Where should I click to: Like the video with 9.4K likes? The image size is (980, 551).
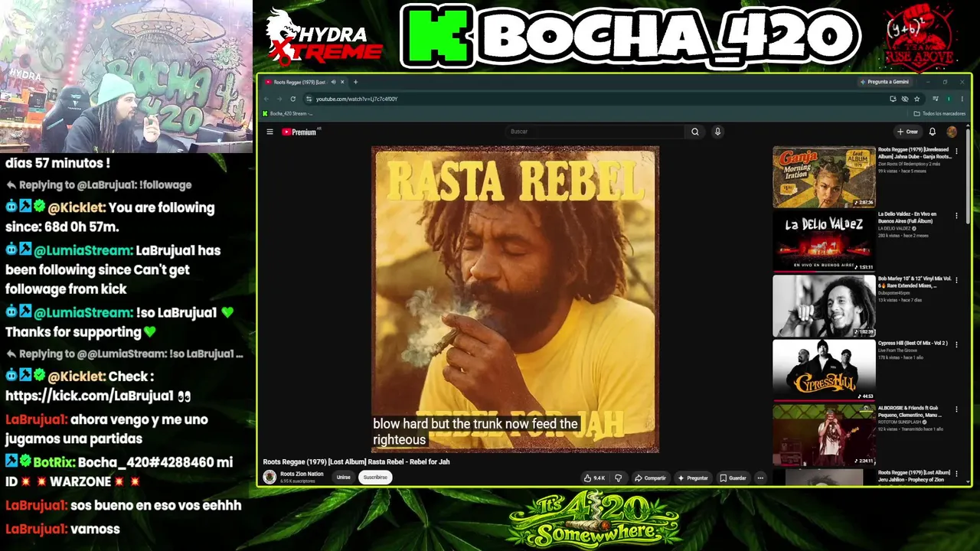(594, 478)
